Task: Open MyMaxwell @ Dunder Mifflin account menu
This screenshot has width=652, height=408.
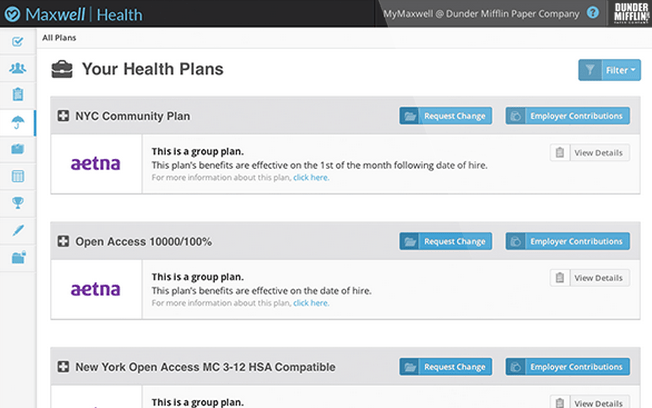Action: click(x=481, y=14)
